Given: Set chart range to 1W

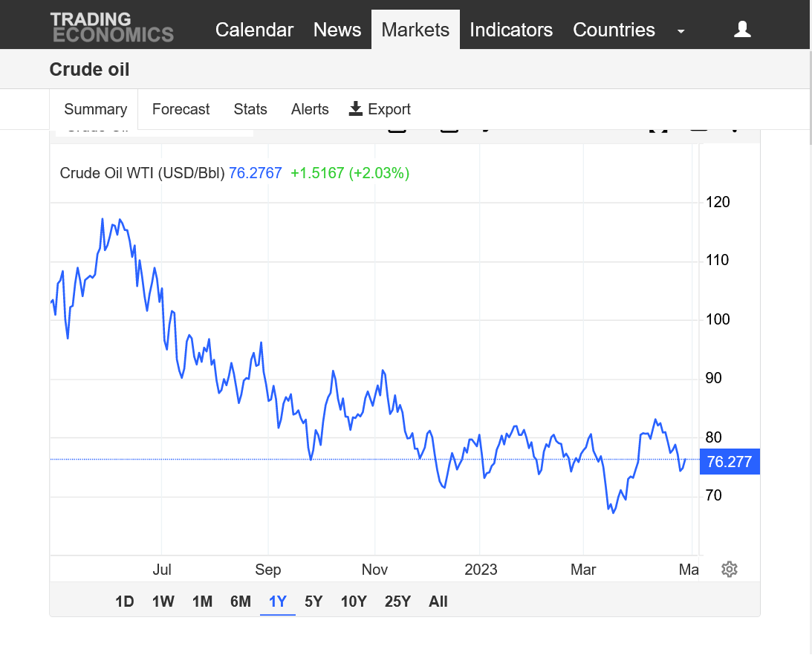Looking at the screenshot, I should coord(163,601).
